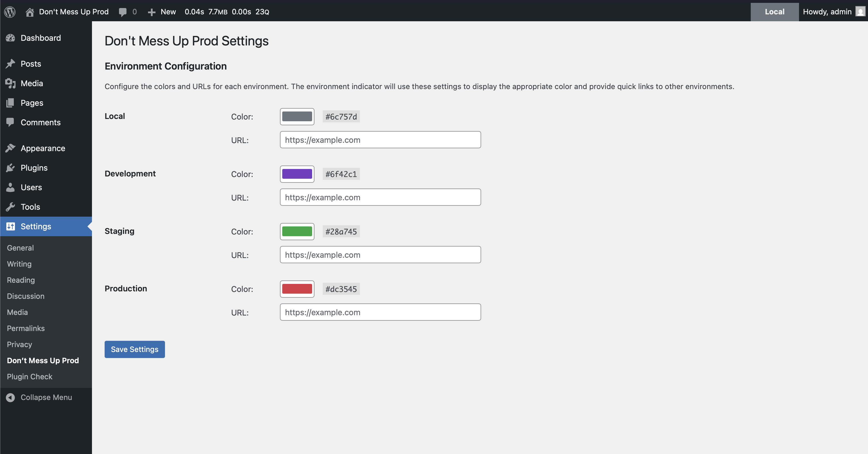This screenshot has width=868, height=454.
Task: Click the Appearance paintbrush icon
Action: click(10, 148)
